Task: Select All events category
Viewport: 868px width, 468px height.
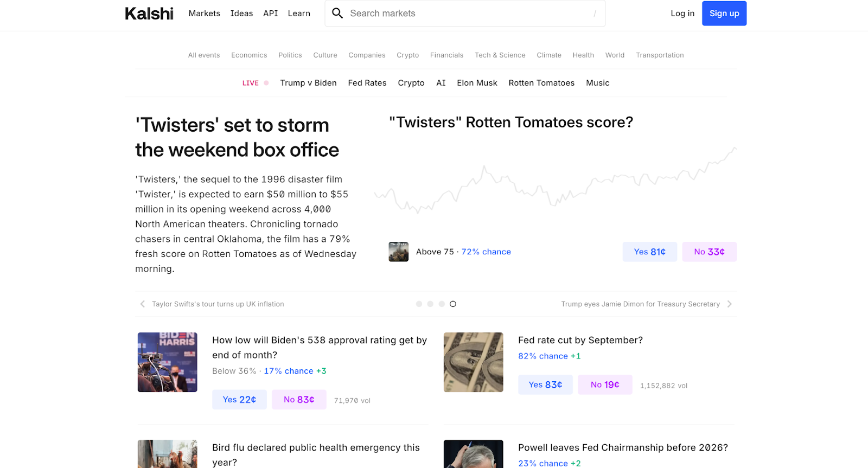Action: 204,55
